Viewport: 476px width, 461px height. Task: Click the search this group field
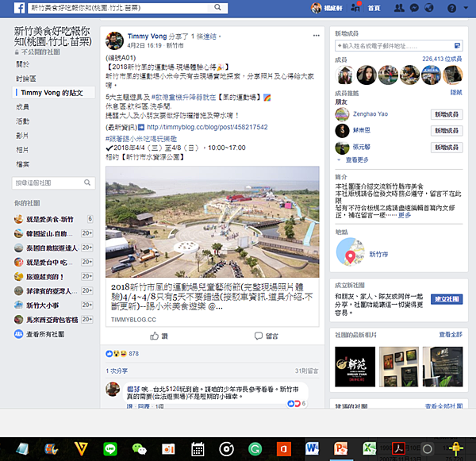(x=53, y=182)
